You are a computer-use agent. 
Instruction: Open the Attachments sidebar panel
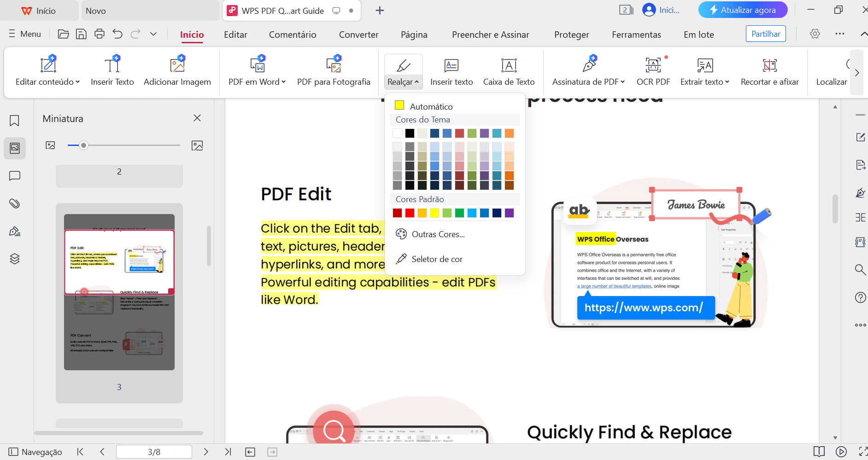(14, 203)
